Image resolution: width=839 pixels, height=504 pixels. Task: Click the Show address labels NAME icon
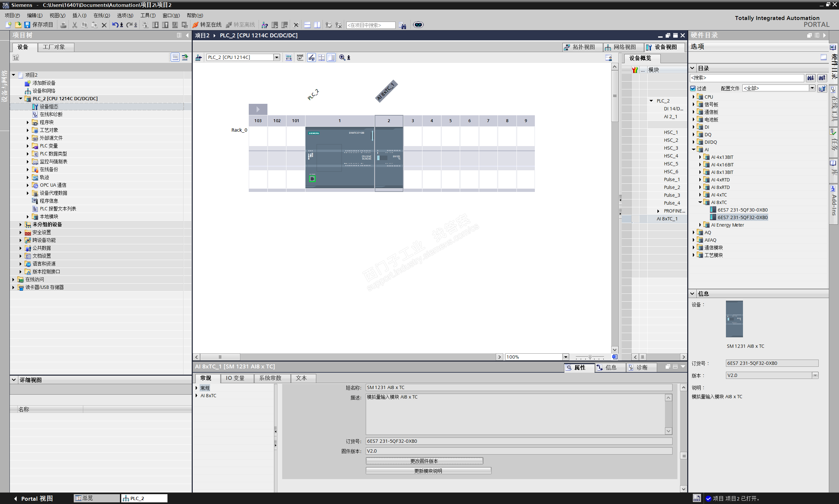pyautogui.click(x=300, y=57)
